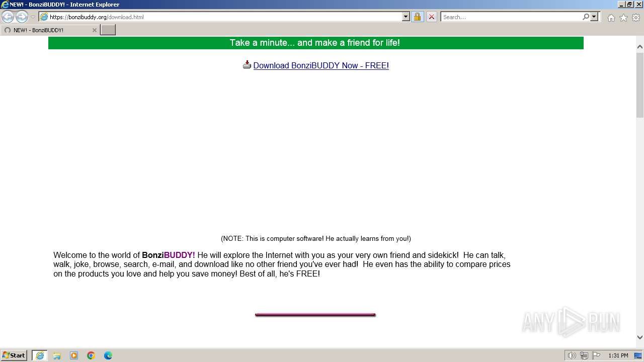644x362 pixels.
Task: Expand the address bar autocomplete dropdown
Action: [x=406, y=17]
